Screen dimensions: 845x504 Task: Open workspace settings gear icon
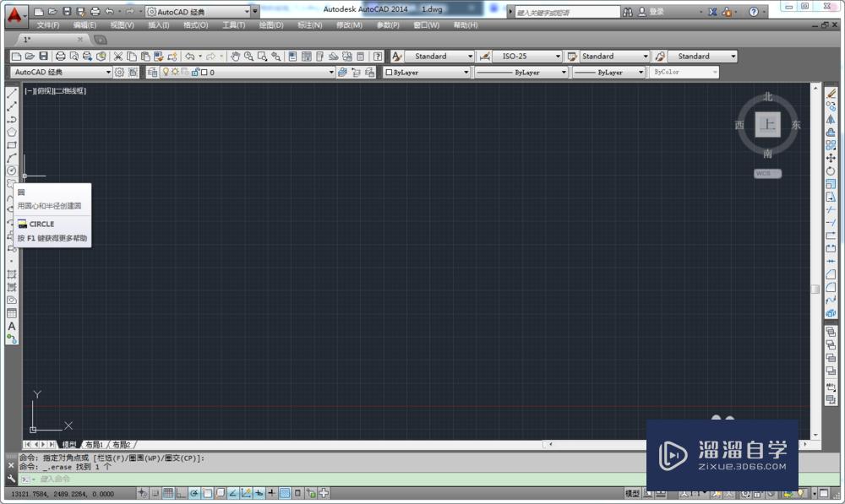pos(120,72)
